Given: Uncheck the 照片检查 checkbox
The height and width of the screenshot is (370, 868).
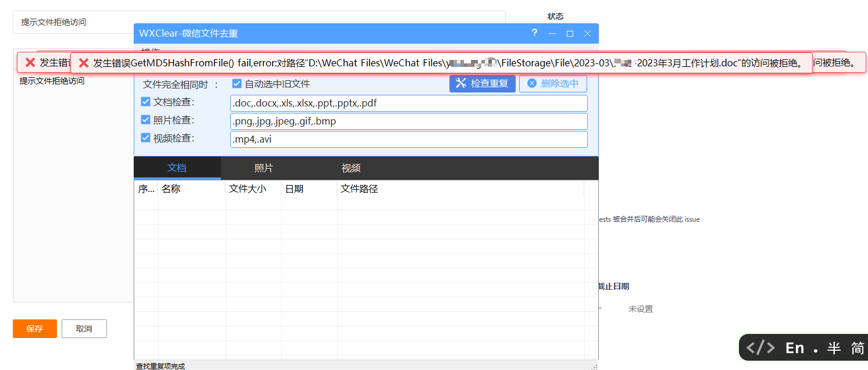Looking at the screenshot, I should pyautogui.click(x=146, y=120).
